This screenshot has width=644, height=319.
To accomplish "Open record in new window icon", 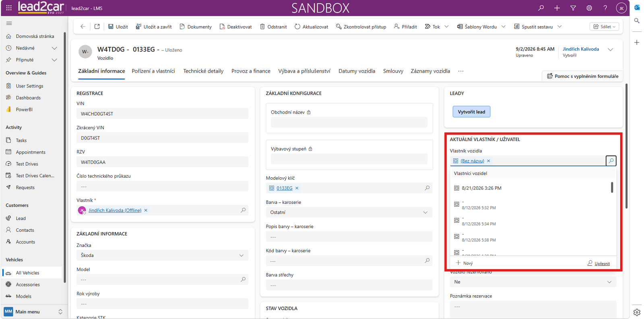I will [x=97, y=27].
